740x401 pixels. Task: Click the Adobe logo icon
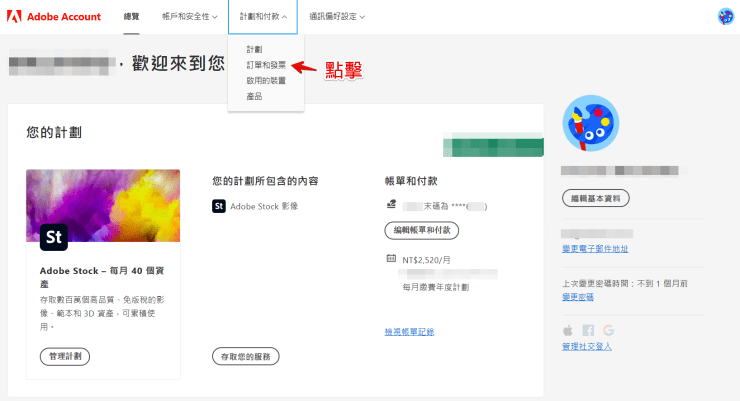tap(14, 17)
